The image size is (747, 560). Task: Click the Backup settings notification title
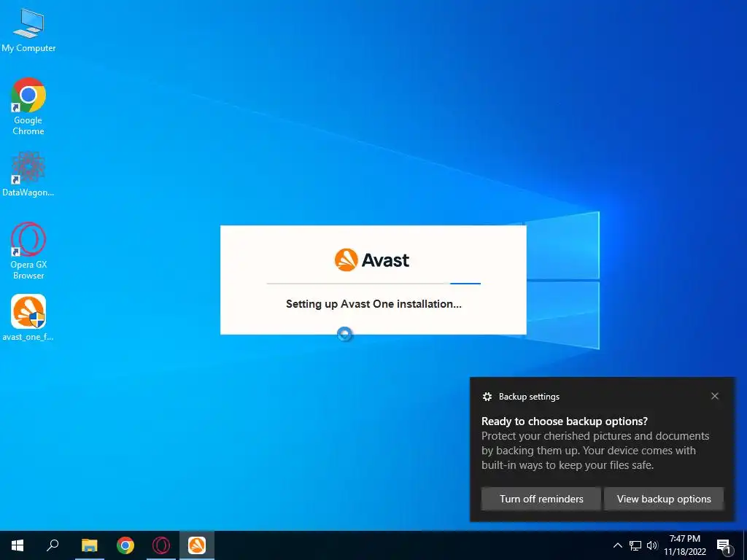pos(529,397)
